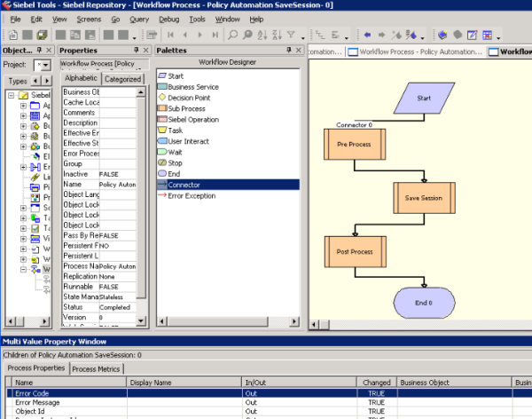Image resolution: width=532 pixels, height=419 pixels.
Task: Click the Name column header
Action: coord(69,383)
